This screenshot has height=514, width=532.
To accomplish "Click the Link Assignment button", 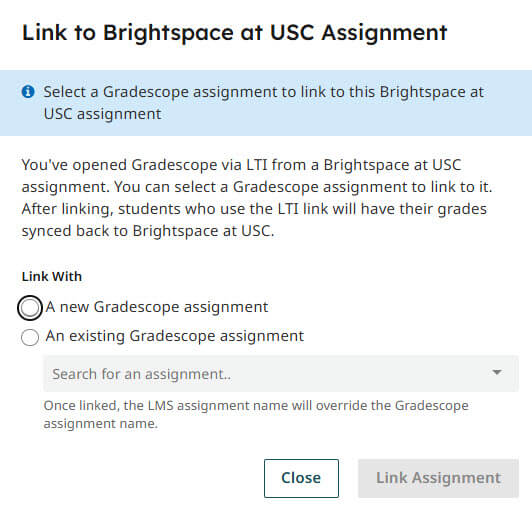I will [438, 478].
